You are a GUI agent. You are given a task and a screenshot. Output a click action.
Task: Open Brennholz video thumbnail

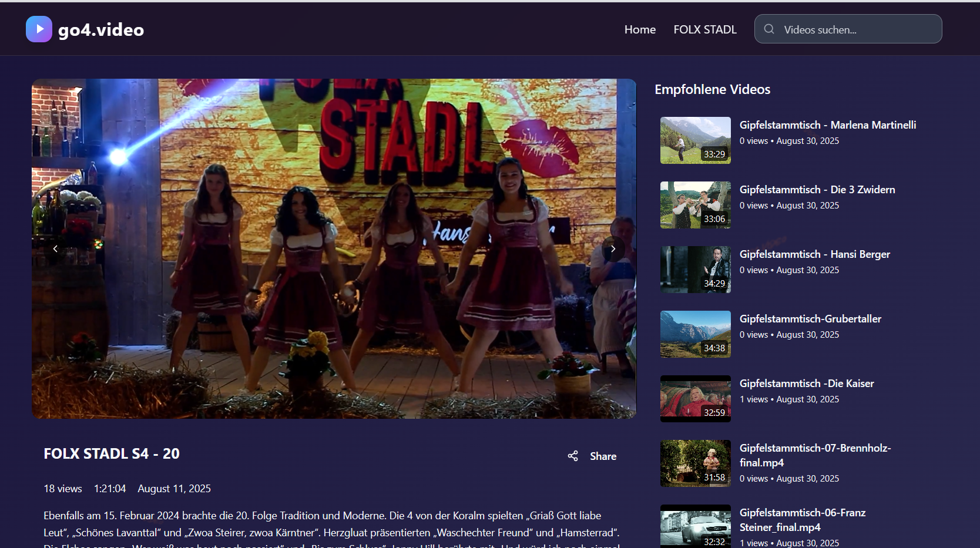click(696, 463)
